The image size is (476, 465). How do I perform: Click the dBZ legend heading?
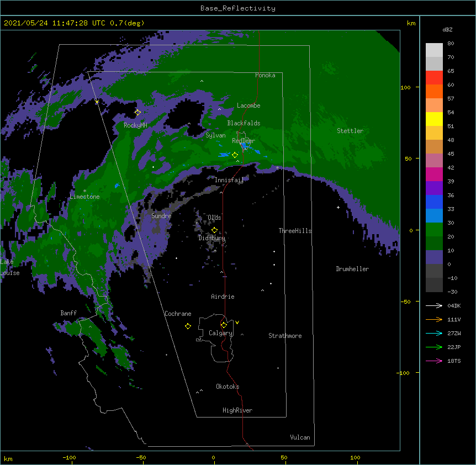pos(447,29)
